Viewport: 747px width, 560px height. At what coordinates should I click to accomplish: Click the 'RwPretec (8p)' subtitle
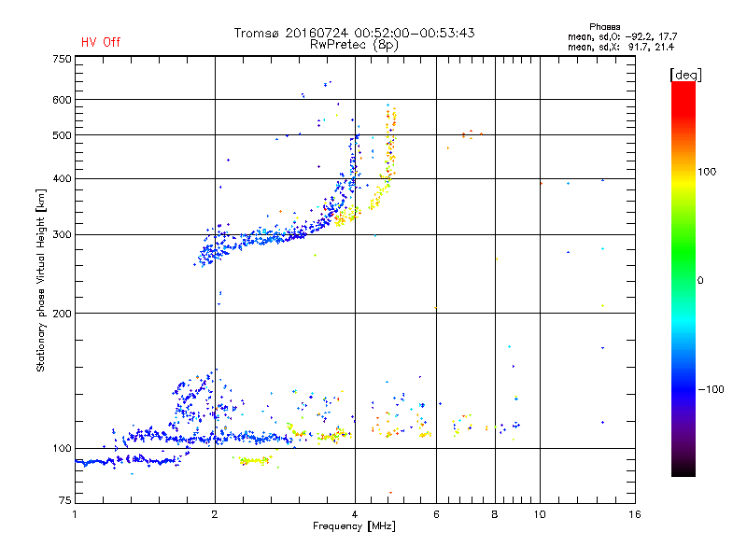point(354,45)
